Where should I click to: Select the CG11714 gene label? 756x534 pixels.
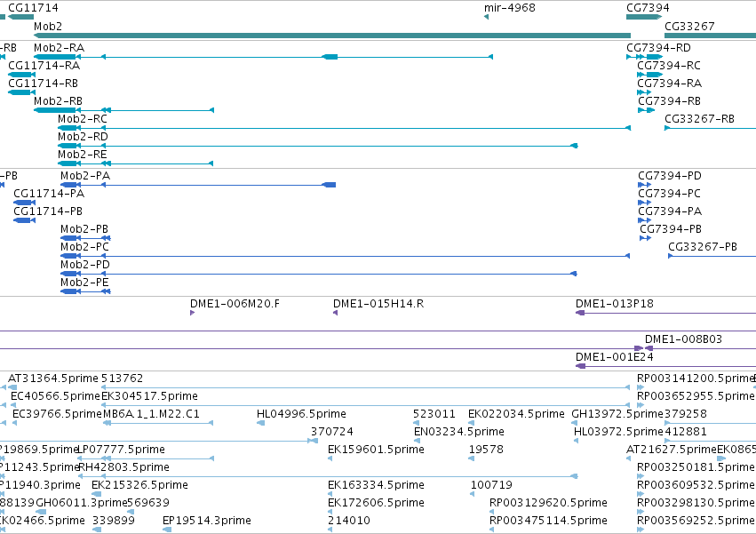point(33,8)
